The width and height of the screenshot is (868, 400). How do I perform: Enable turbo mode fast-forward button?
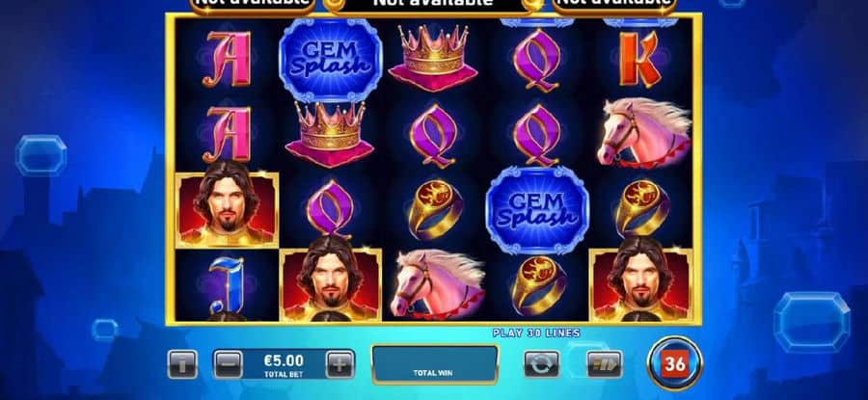click(605, 364)
